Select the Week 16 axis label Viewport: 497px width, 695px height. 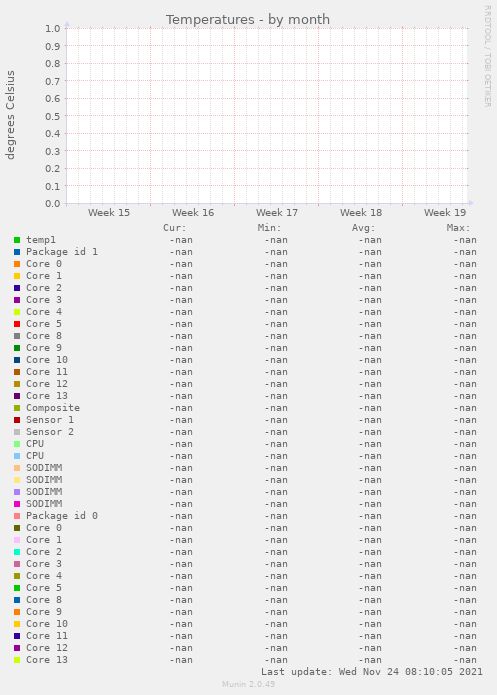tap(193, 213)
